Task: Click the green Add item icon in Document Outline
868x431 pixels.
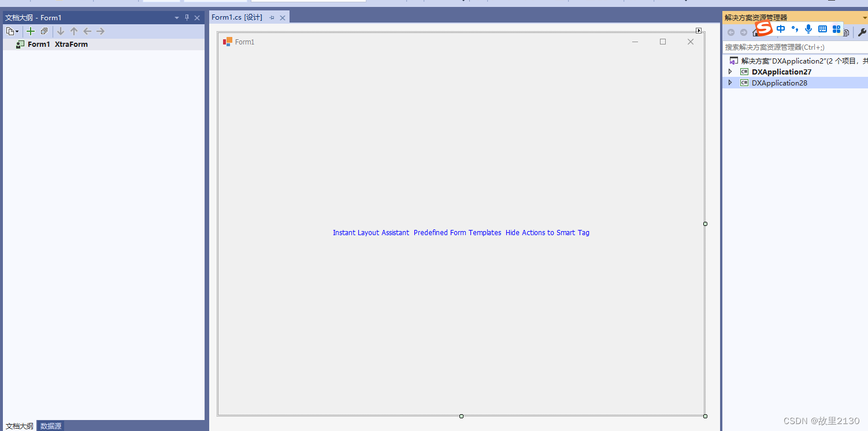Action: 31,31
